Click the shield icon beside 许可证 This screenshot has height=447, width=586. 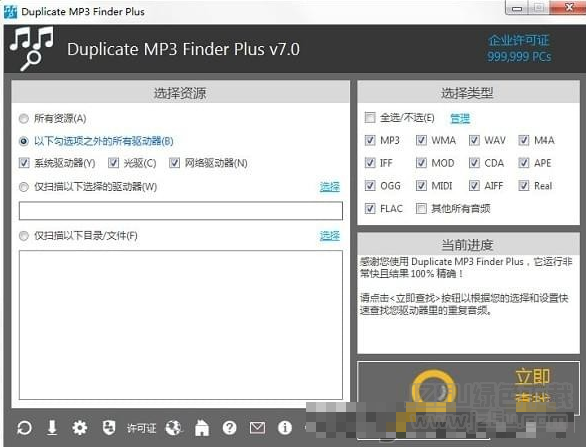(109, 428)
